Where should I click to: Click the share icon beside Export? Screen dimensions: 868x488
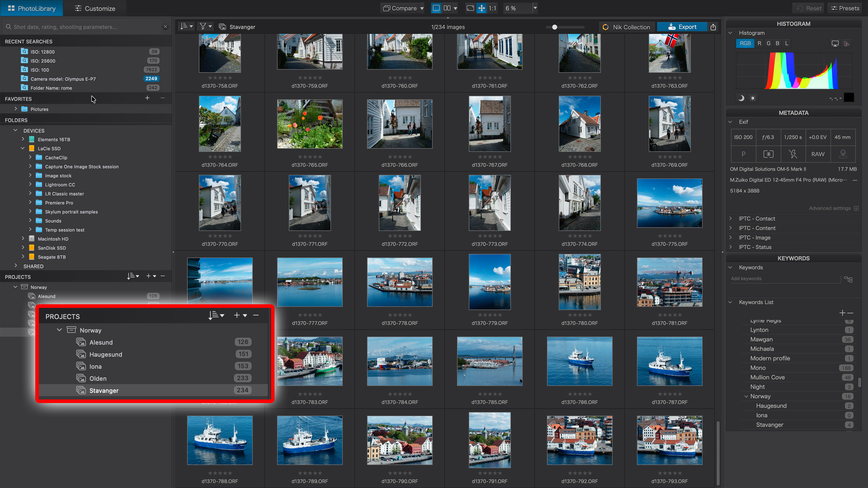(713, 27)
